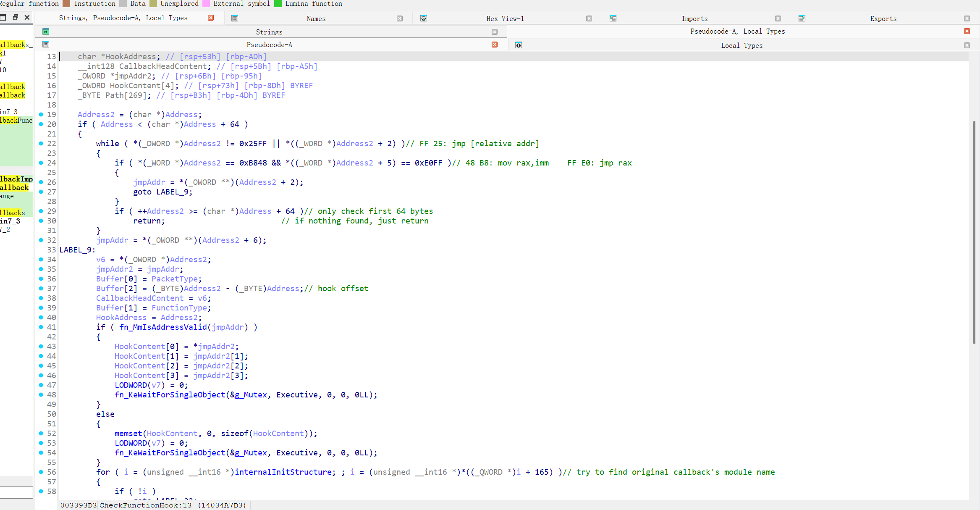Image resolution: width=980 pixels, height=510 pixels.
Task: Close the Names tab
Action: pyautogui.click(x=400, y=18)
